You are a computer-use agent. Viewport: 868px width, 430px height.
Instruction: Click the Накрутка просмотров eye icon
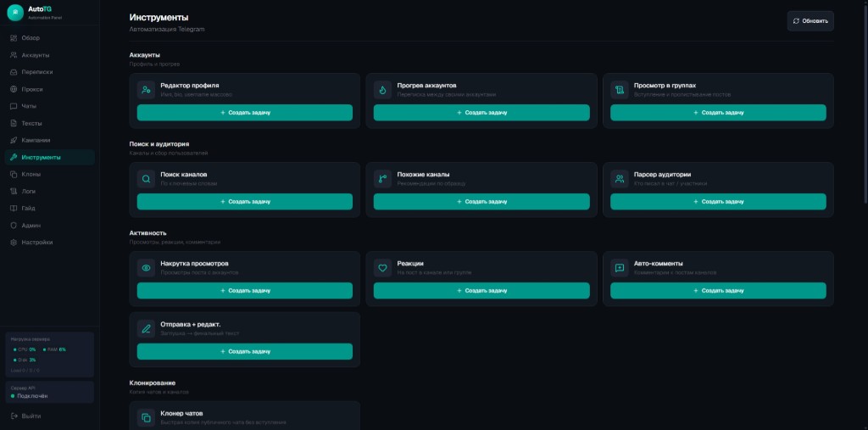click(x=146, y=268)
